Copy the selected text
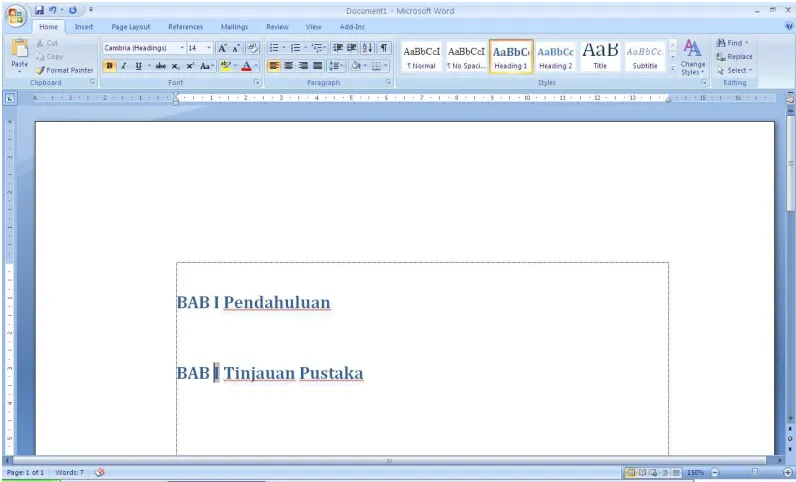This screenshot has width=796, height=482. click(50, 56)
